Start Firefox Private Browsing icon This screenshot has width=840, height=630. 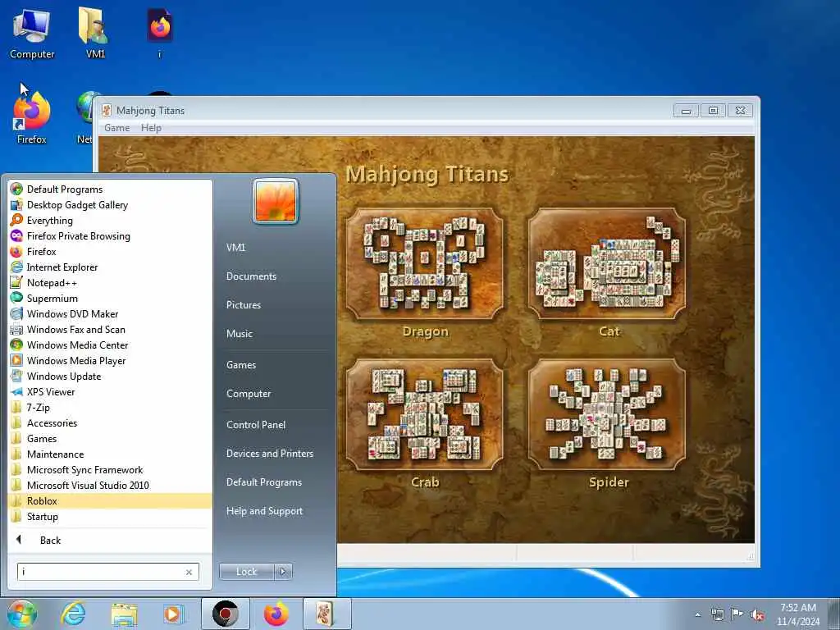(x=16, y=235)
